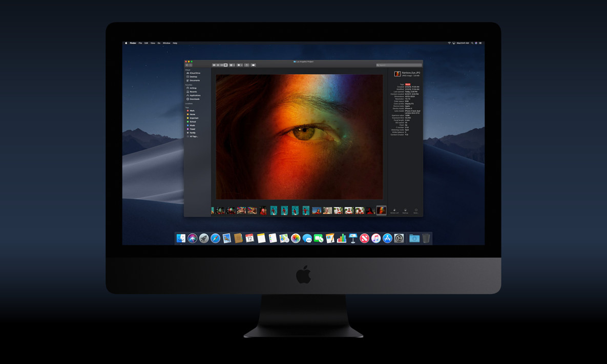
Task: Open Notification Center from menu bar
Action: [480, 43]
